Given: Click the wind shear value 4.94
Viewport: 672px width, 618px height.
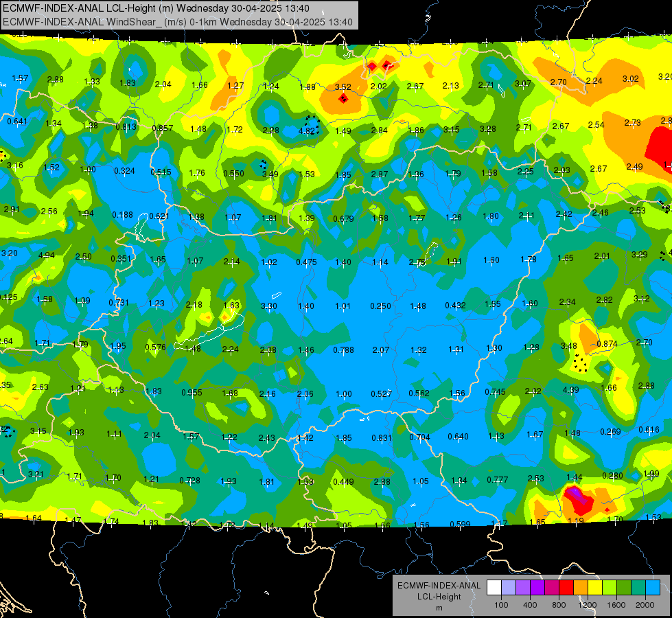Looking at the screenshot, I should click(x=46, y=255).
